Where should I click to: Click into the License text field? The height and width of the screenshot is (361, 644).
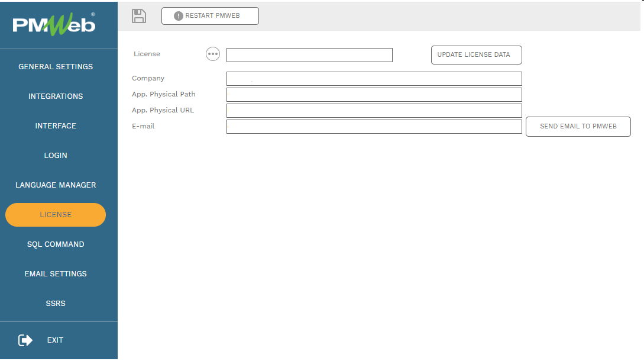pyautogui.click(x=309, y=55)
